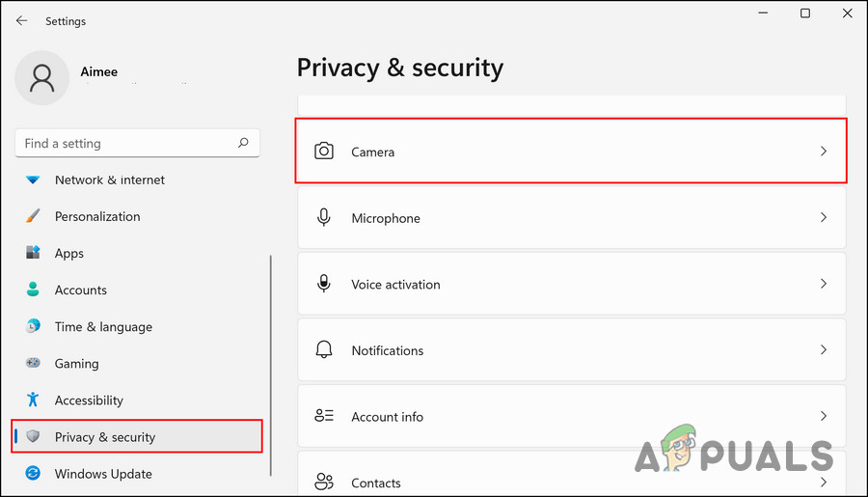Click the Microphone icon
868x497 pixels.
(324, 218)
